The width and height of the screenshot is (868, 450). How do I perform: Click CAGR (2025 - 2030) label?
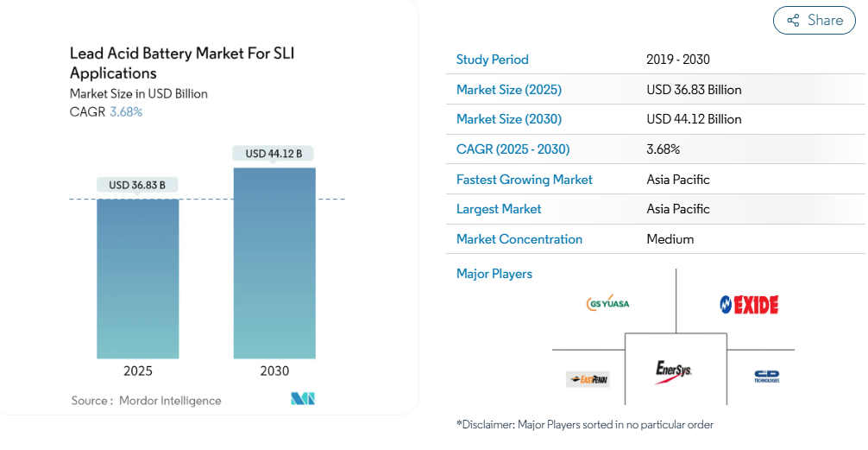[x=513, y=149]
